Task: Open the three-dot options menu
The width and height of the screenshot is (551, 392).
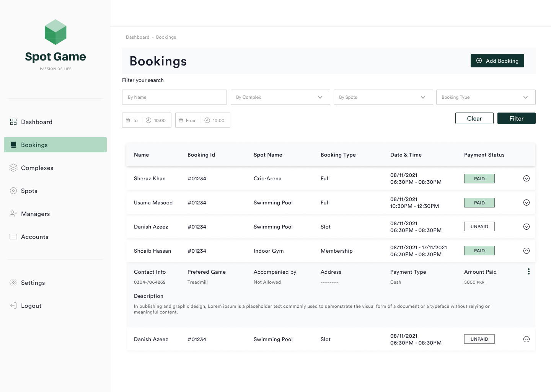Action: point(528,271)
